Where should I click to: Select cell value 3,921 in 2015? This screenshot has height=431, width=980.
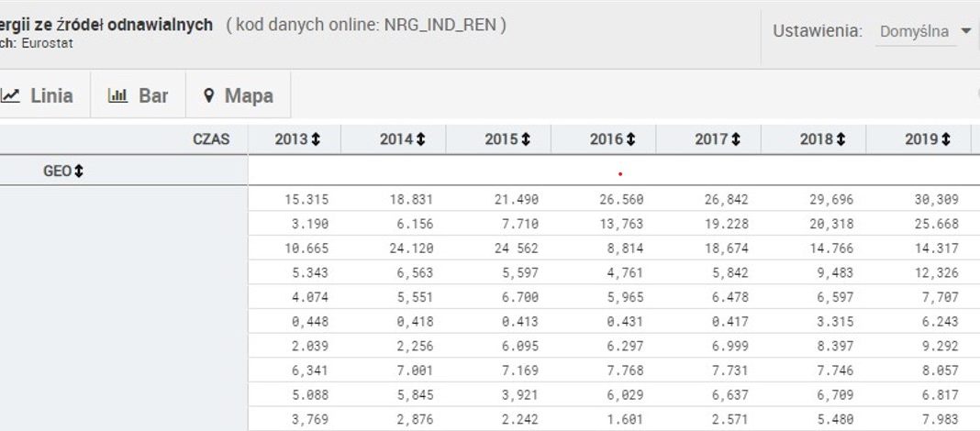click(x=520, y=394)
